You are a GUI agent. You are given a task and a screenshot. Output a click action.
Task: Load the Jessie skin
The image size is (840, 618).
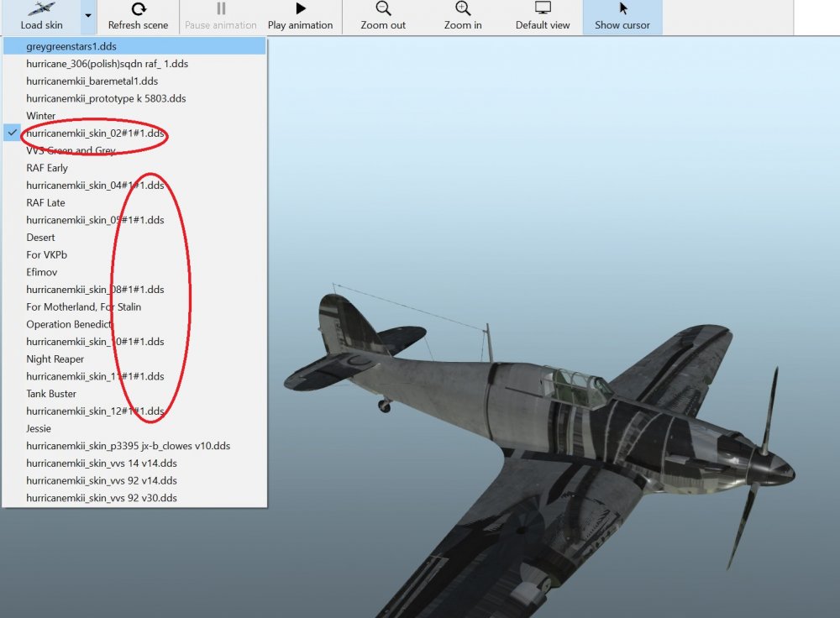point(134,429)
